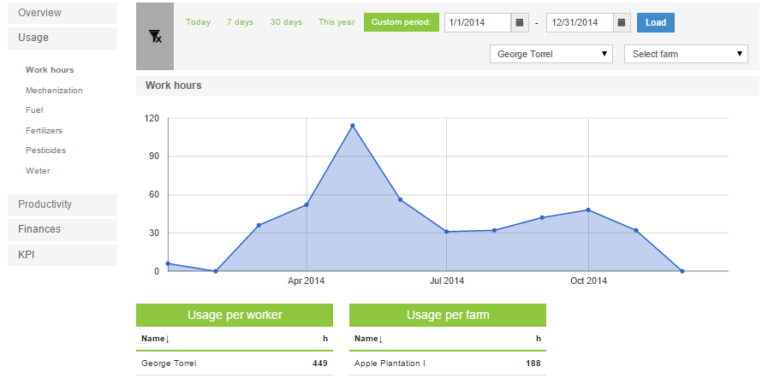This screenshot has height=384, width=768.
Task: Filter by Today
Action: click(x=198, y=22)
